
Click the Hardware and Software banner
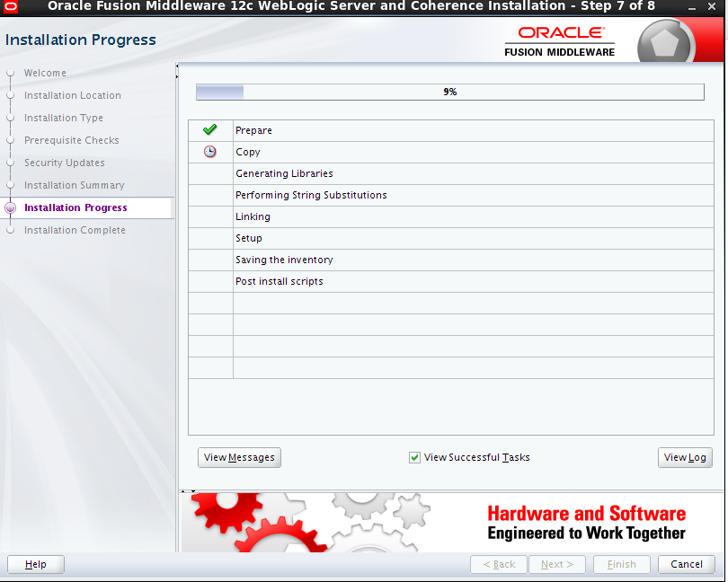tap(451, 523)
